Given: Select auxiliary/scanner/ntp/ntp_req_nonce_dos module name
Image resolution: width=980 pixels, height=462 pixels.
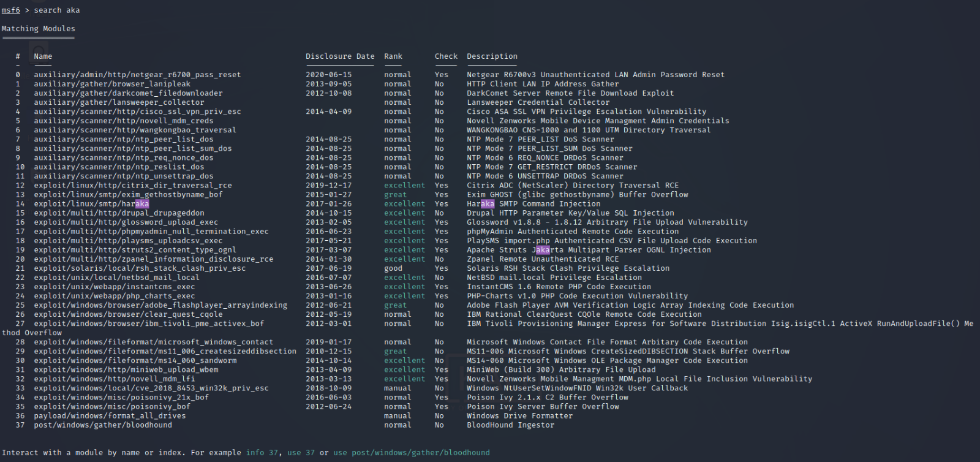Looking at the screenshot, I should coord(124,157).
